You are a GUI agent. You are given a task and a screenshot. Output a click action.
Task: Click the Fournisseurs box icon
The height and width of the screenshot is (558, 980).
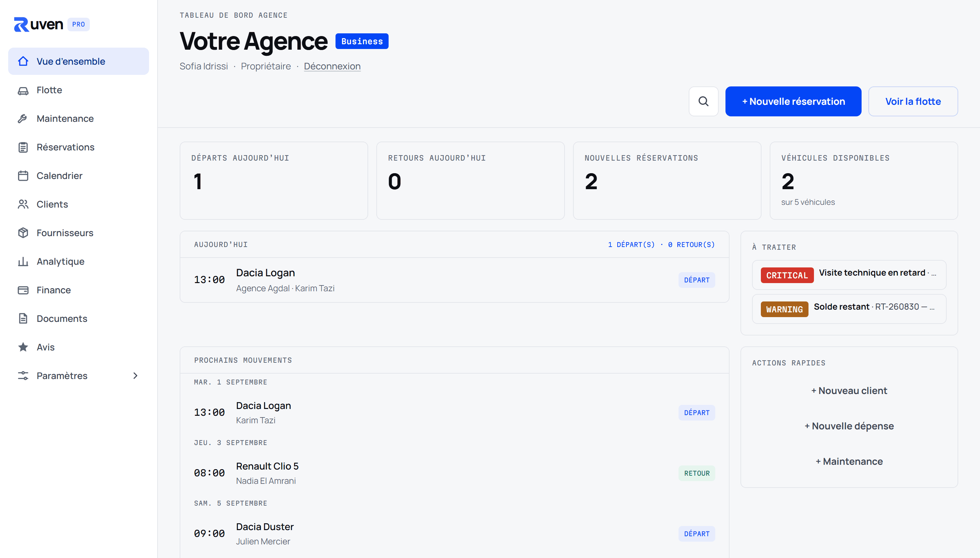click(x=23, y=233)
